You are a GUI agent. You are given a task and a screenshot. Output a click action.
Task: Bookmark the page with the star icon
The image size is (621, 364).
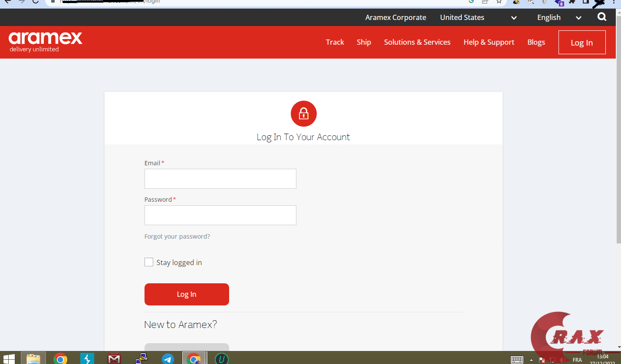tap(499, 2)
